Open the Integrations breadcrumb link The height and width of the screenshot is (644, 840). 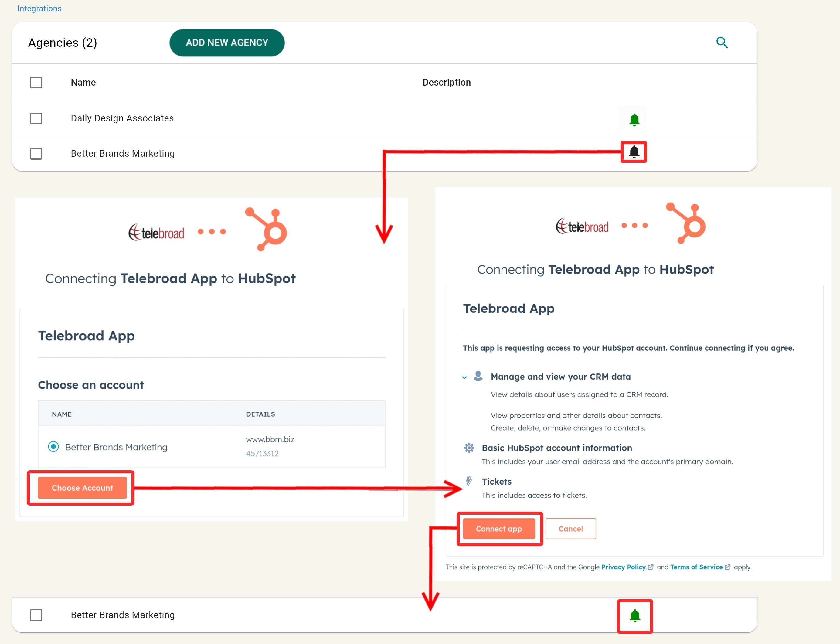[x=39, y=9]
